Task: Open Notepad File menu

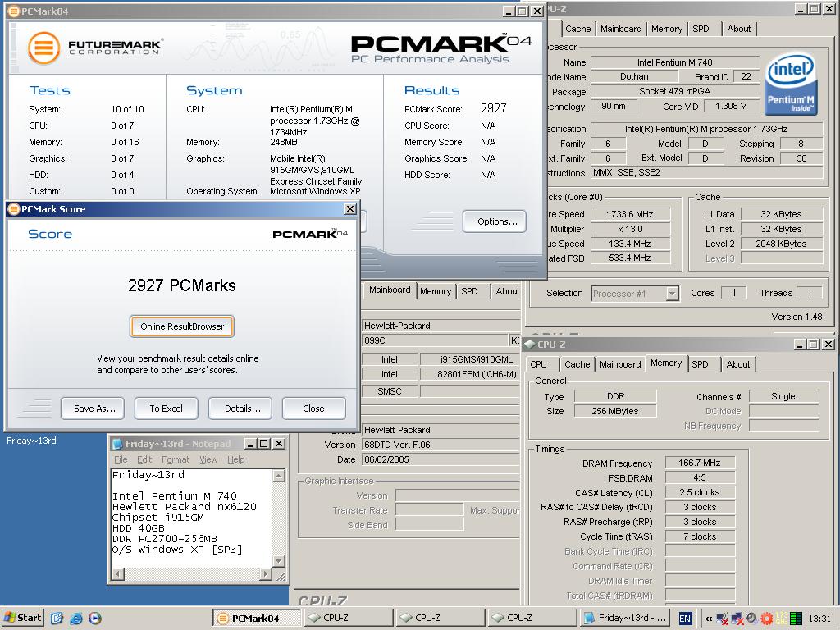Action: click(x=121, y=459)
